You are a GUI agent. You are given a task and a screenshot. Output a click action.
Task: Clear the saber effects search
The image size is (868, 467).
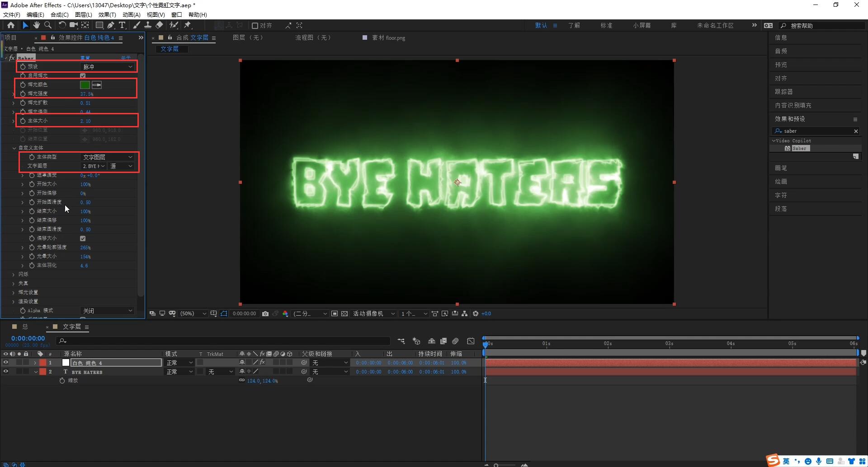[856, 131]
